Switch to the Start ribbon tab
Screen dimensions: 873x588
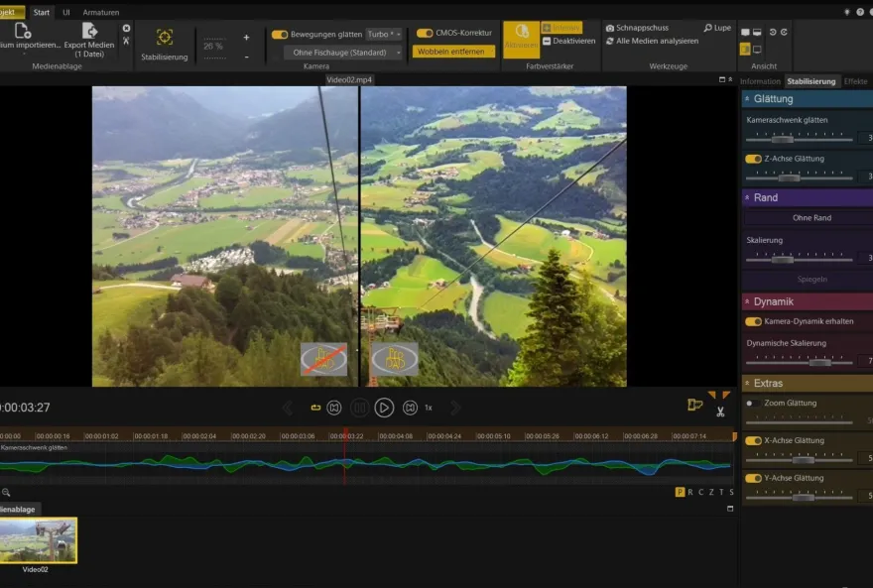(x=42, y=12)
